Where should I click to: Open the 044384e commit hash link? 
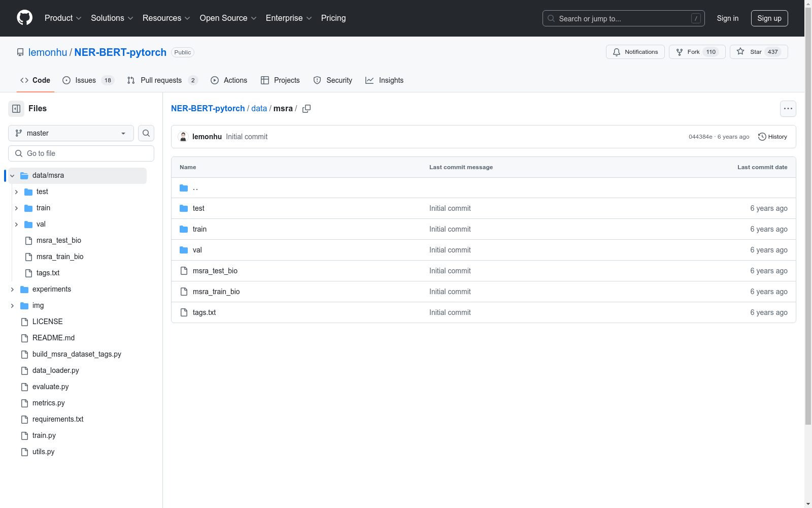700,137
